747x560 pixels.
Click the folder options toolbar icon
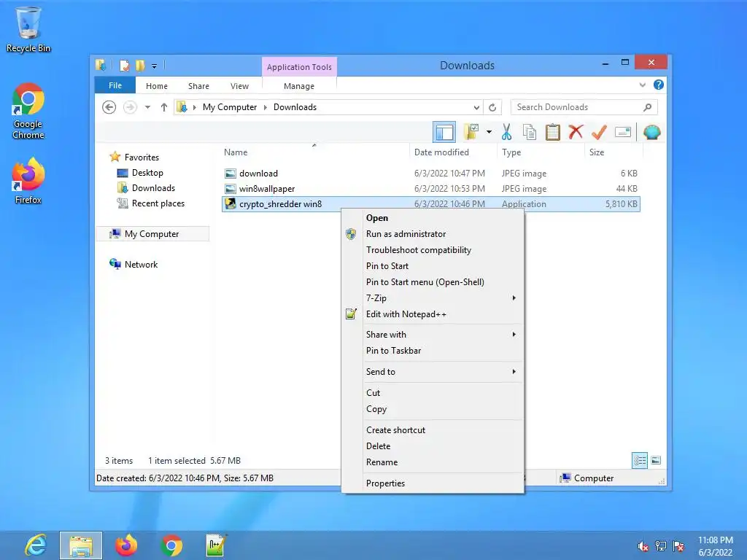[471, 132]
